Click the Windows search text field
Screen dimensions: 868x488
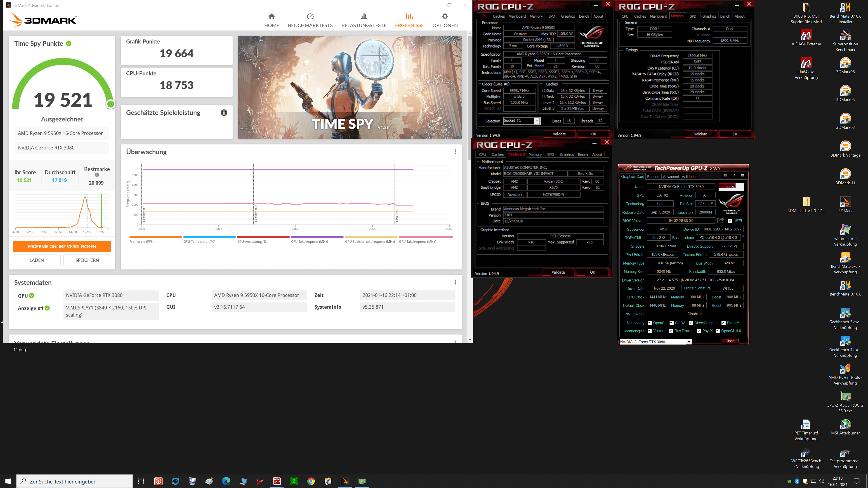tap(74, 481)
